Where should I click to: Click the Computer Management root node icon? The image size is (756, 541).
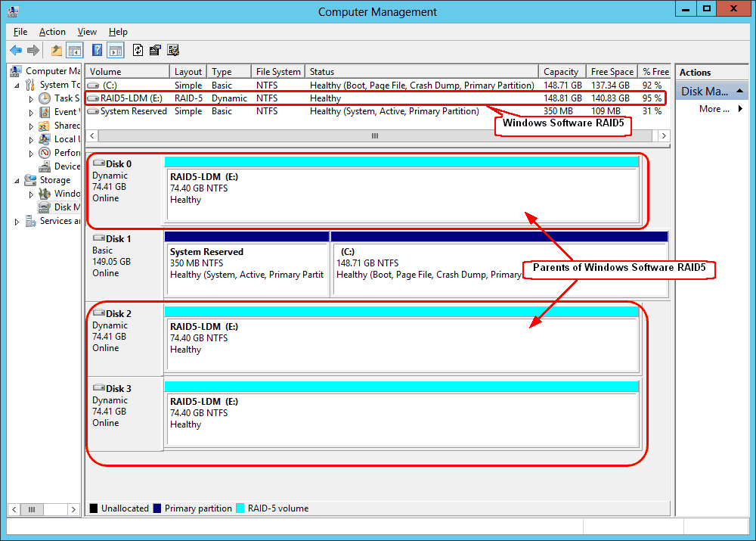tap(16, 71)
